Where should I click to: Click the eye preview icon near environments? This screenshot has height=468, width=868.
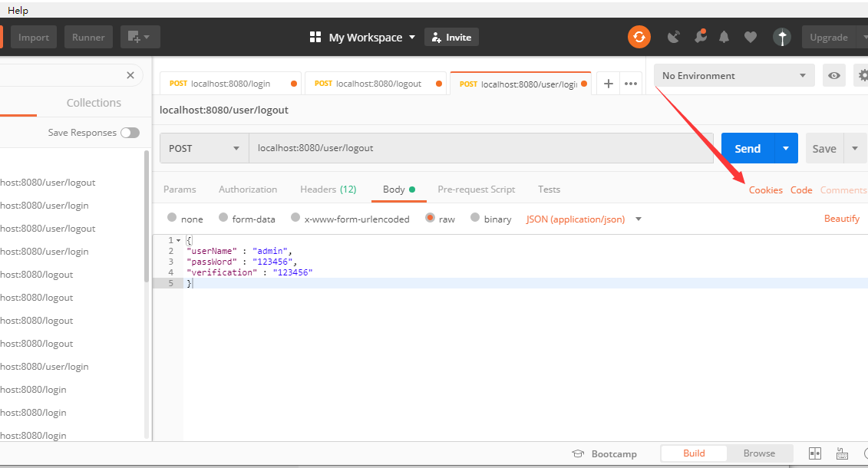833,74
